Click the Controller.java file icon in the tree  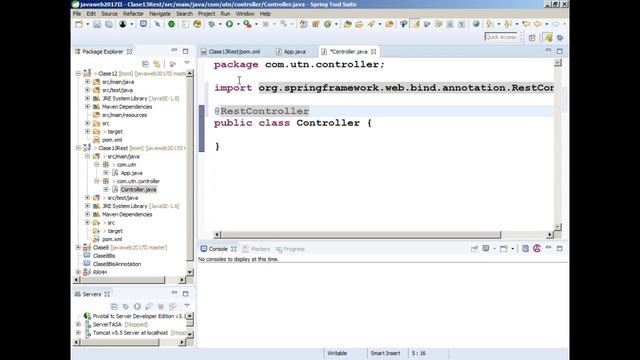click(x=115, y=189)
